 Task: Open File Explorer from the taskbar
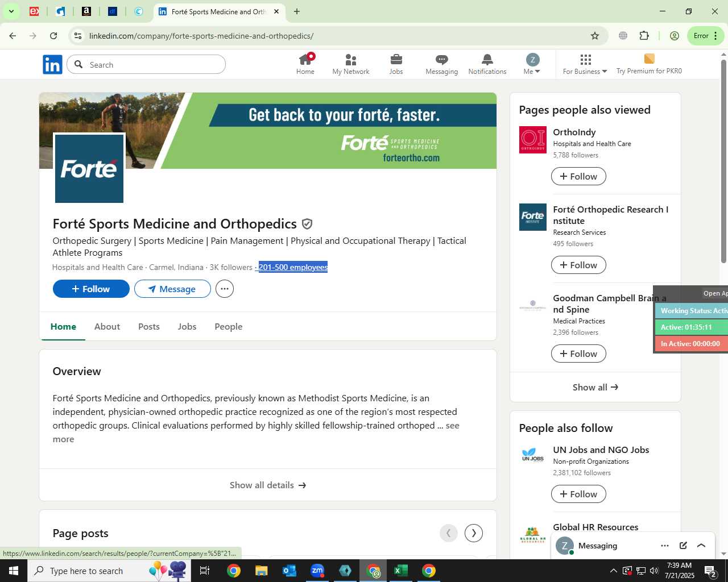(x=261, y=571)
